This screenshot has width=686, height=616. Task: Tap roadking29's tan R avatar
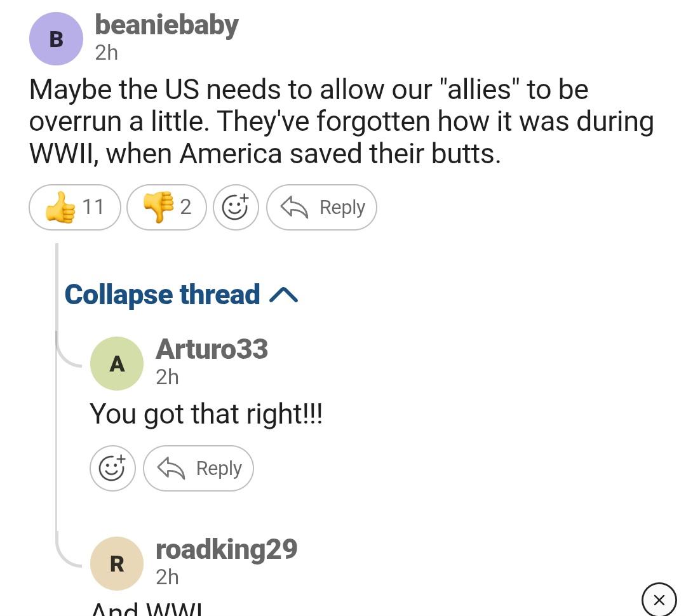117,563
